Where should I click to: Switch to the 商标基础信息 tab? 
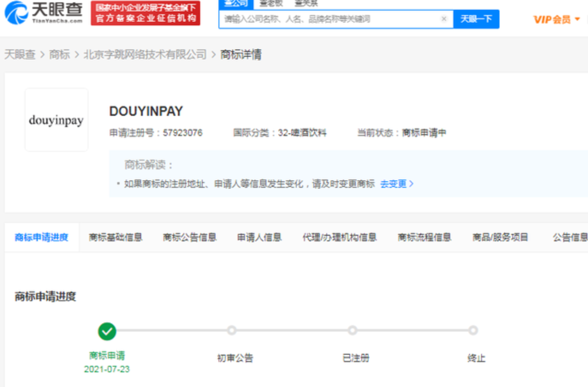[x=115, y=238]
